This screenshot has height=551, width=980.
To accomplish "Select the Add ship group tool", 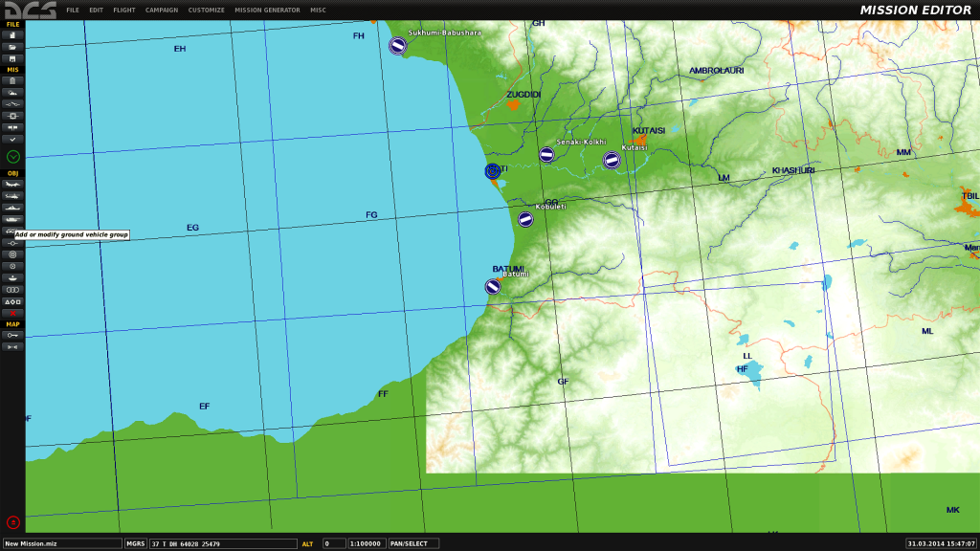I will (12, 208).
